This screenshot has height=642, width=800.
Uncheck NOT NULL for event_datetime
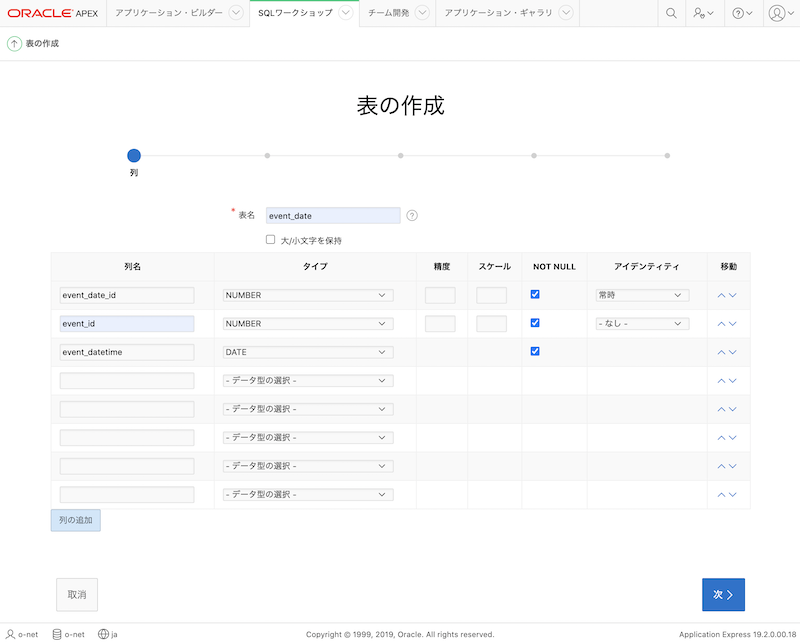(535, 352)
